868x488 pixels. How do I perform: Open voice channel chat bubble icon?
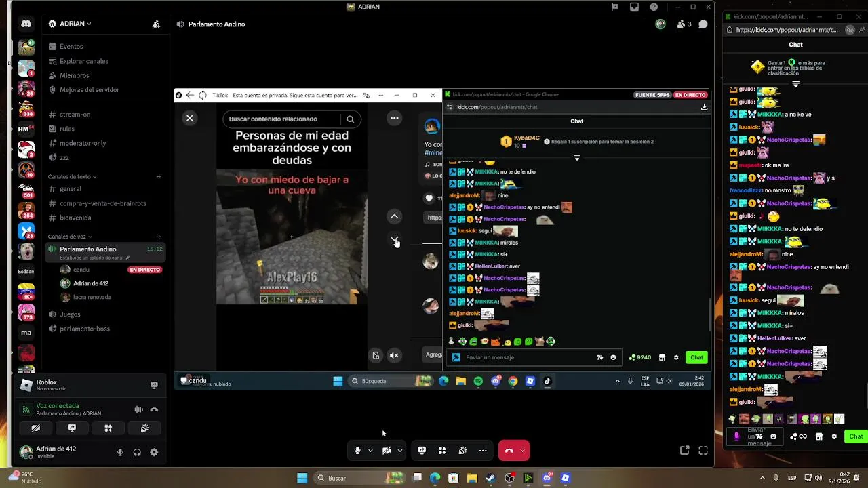point(703,24)
